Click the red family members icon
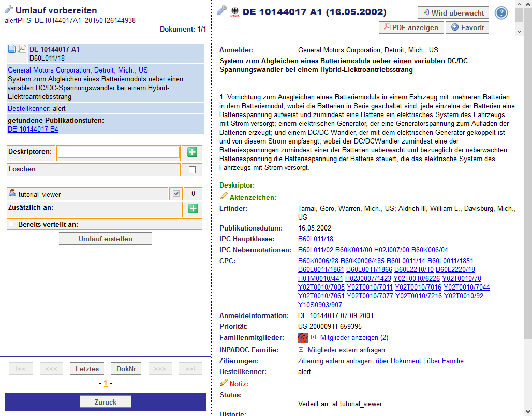Viewport: 532px width, 416px height. pos(303,338)
